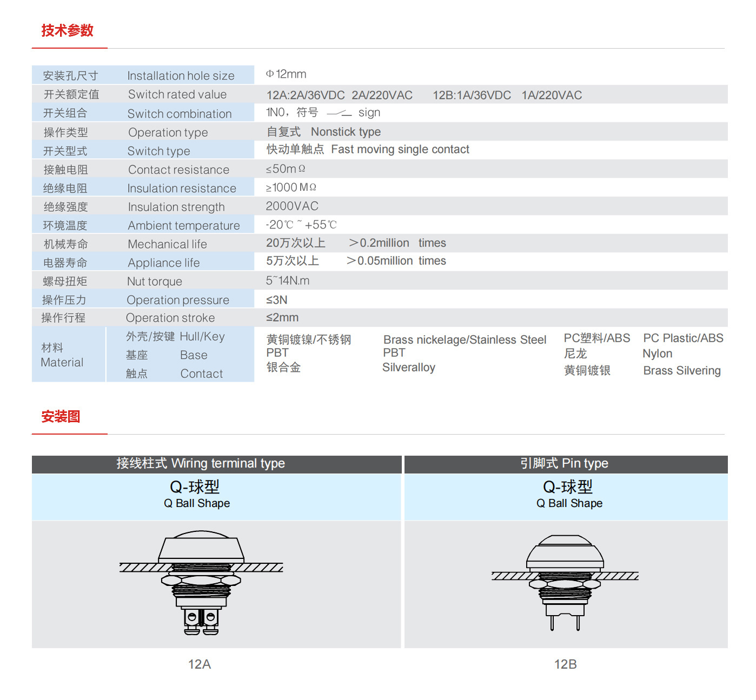Select the 'Switch type' label
The height and width of the screenshot is (700, 756).
(158, 151)
